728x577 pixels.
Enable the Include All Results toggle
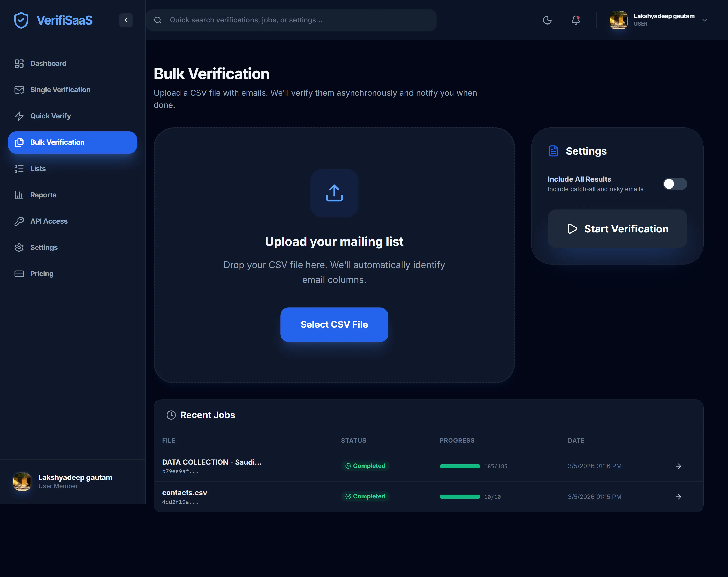point(675,184)
